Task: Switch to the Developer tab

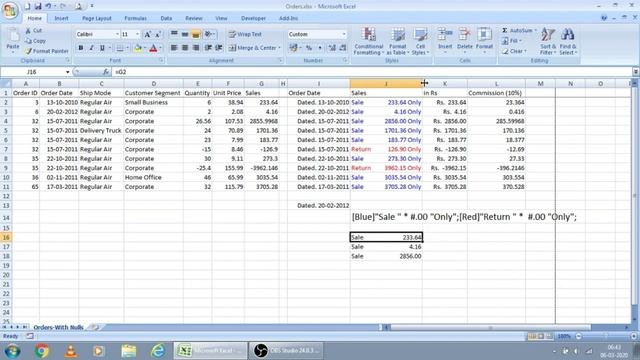Action: tap(253, 18)
